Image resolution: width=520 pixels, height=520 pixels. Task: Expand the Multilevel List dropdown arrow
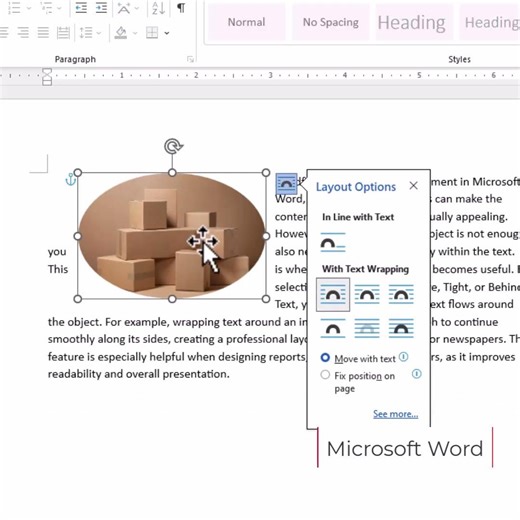(x=60, y=8)
